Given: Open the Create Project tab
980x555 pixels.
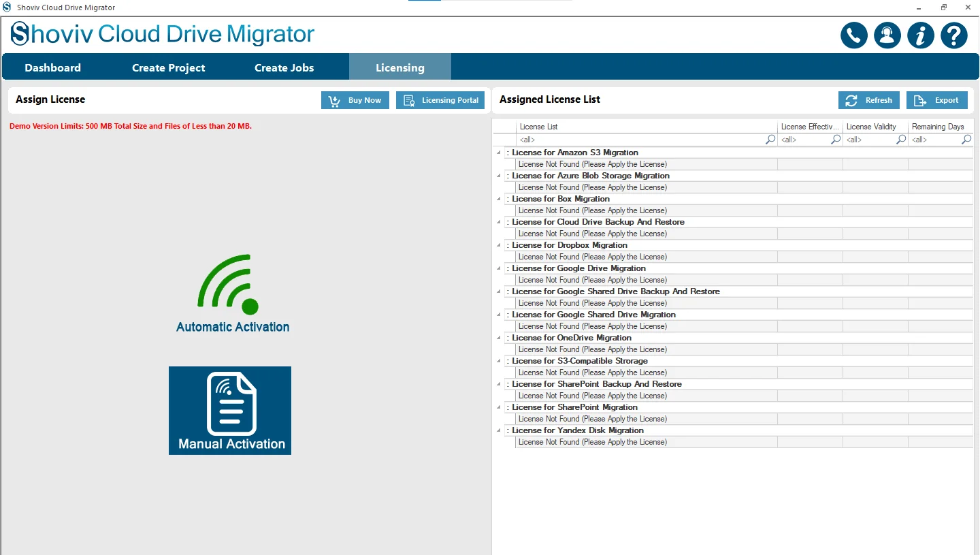Looking at the screenshot, I should (169, 67).
